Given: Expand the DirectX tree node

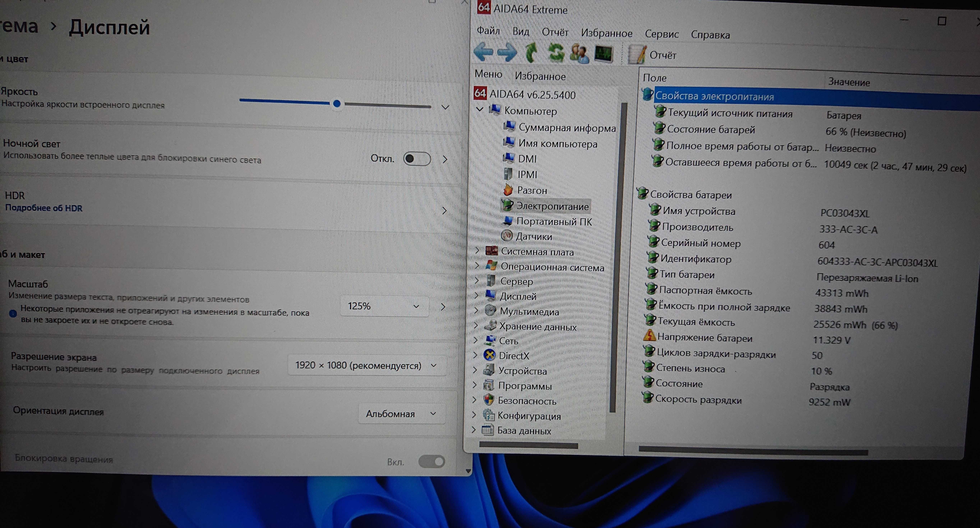Looking at the screenshot, I should [475, 355].
